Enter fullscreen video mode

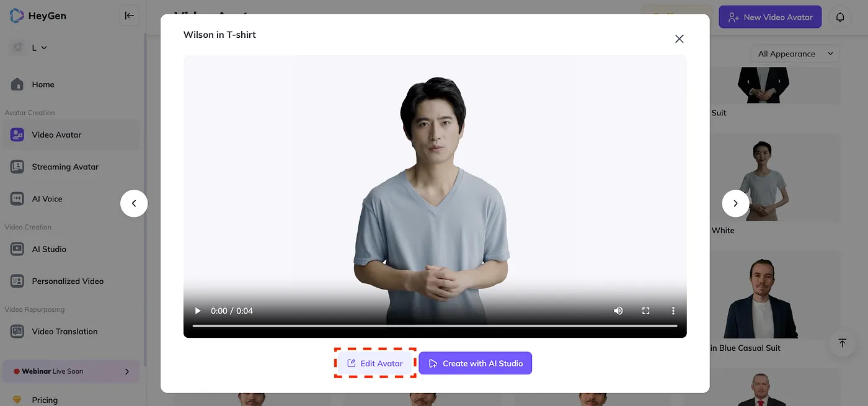[645, 311]
